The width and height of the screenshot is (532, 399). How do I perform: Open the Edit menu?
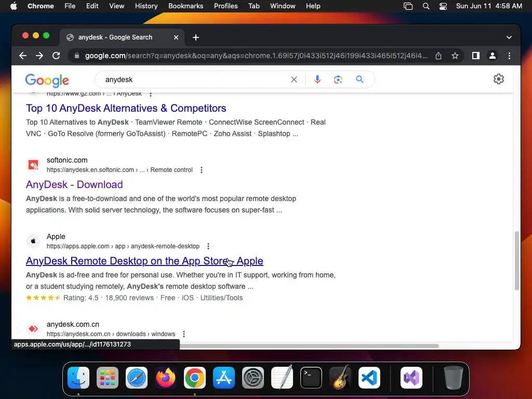click(92, 6)
